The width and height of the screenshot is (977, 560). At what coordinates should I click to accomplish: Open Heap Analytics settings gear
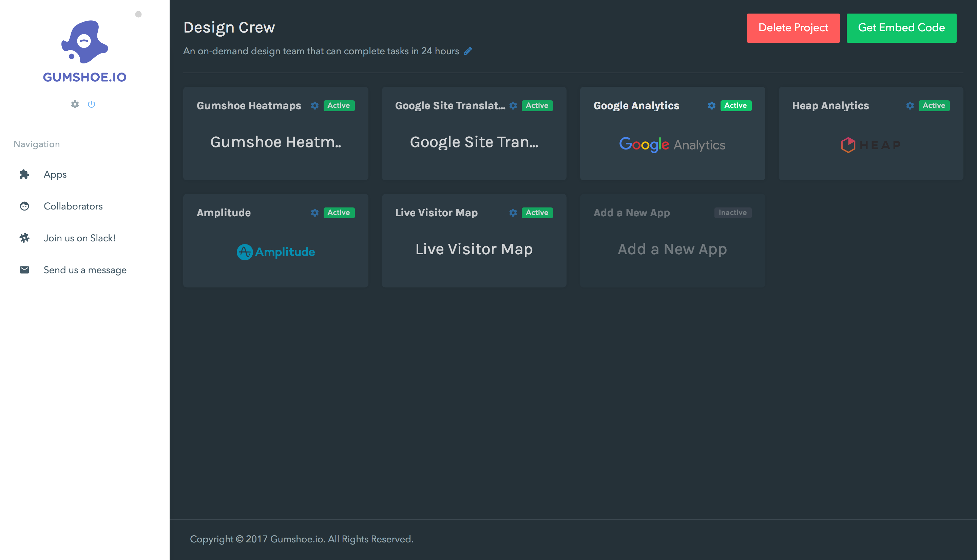point(909,106)
